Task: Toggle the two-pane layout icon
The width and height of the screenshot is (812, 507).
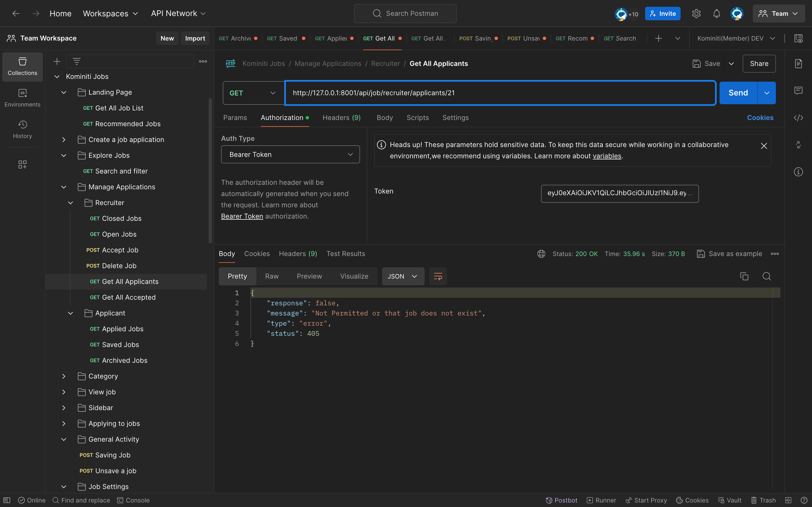Action: 788,500
